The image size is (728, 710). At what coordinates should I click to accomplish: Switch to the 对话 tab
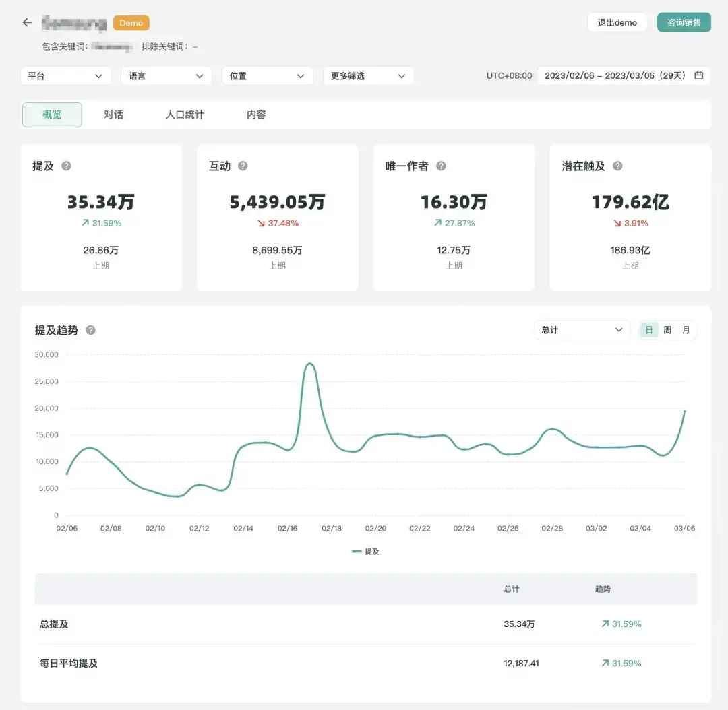(113, 115)
